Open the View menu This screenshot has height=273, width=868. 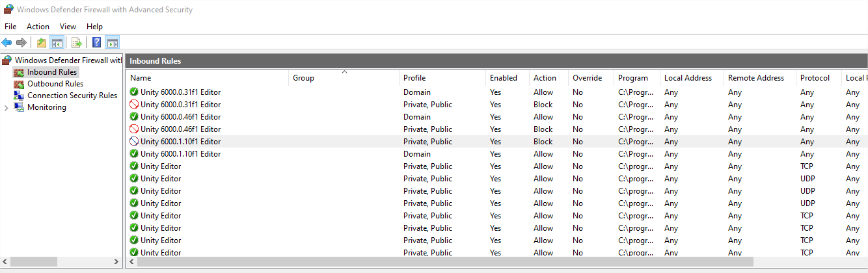pyautogui.click(x=68, y=27)
